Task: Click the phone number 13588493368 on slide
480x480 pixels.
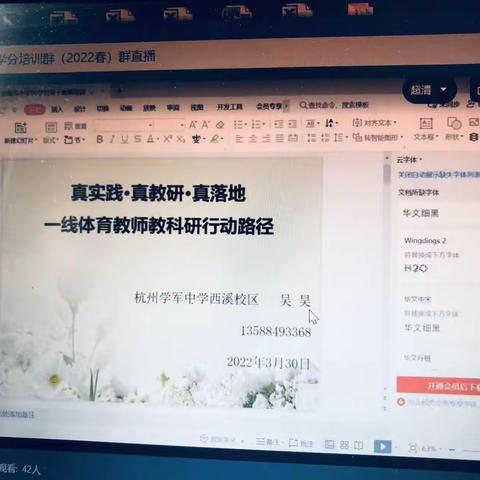Action: pos(276,332)
